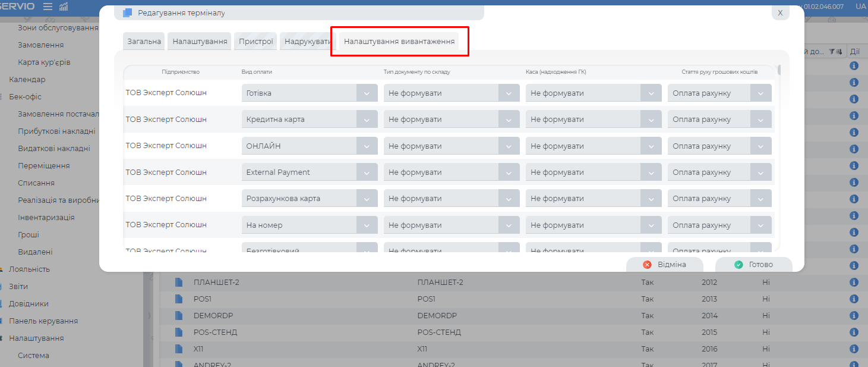Expand the document type dropdown for Кредитна карта
This screenshot has width=868, height=367.
tap(509, 120)
